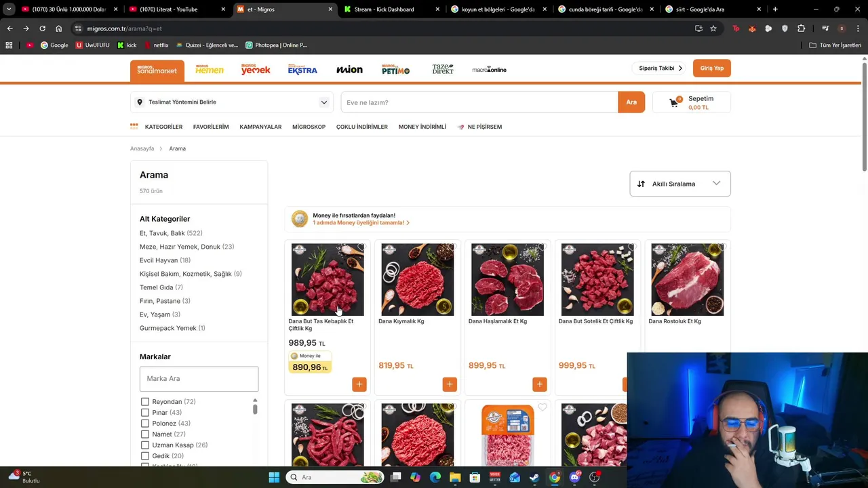
Task: Open the Chrome tab search dropdown arrow
Action: tap(9, 9)
